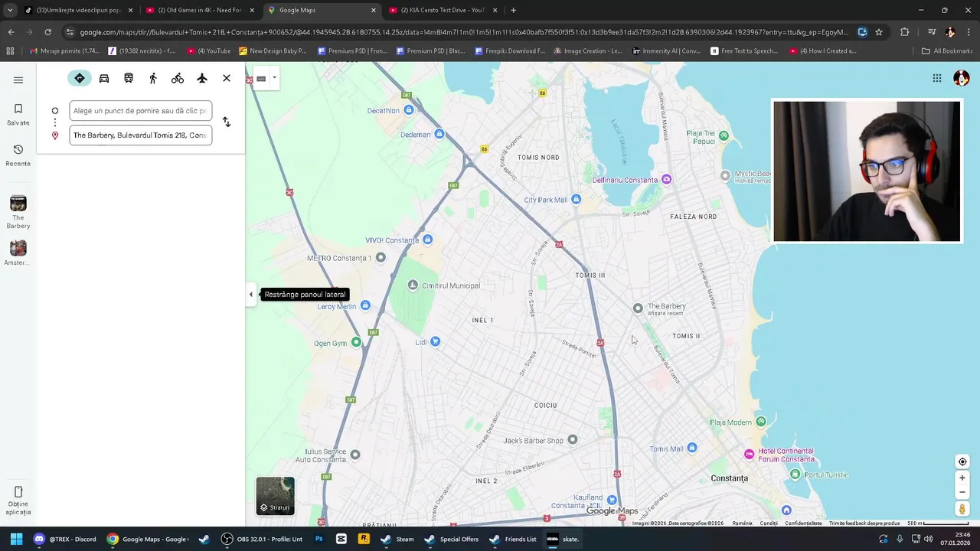Zoom out on the map

[962, 492]
